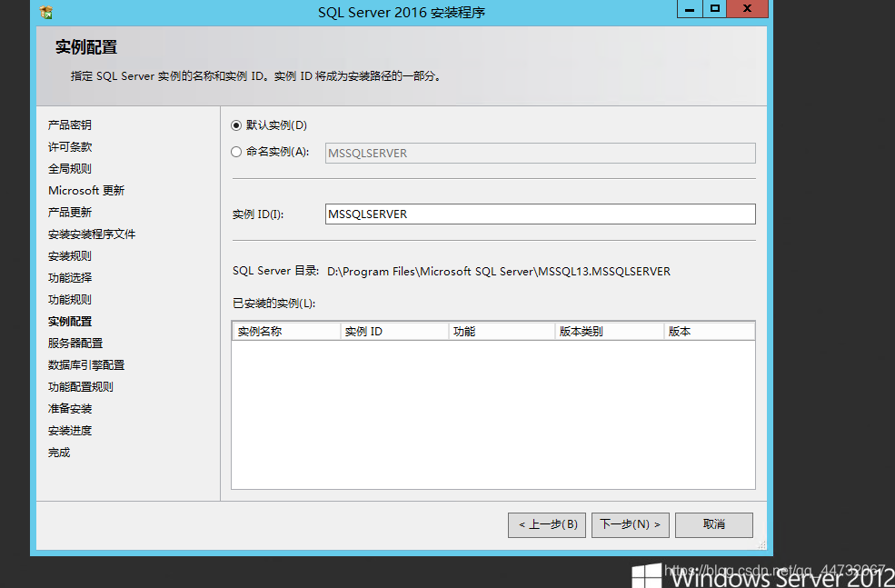Go back with 上一步(B) button
Screen dimensions: 895x588
(x=547, y=524)
